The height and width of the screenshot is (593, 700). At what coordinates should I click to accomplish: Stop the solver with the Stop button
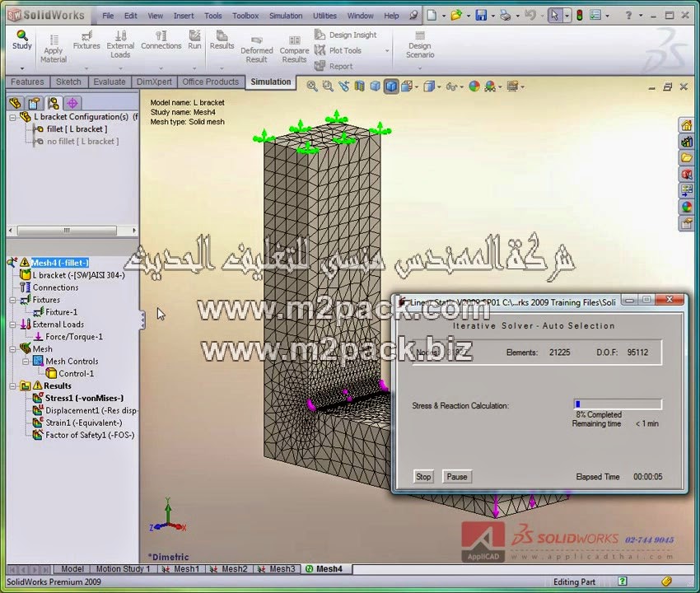(x=423, y=476)
